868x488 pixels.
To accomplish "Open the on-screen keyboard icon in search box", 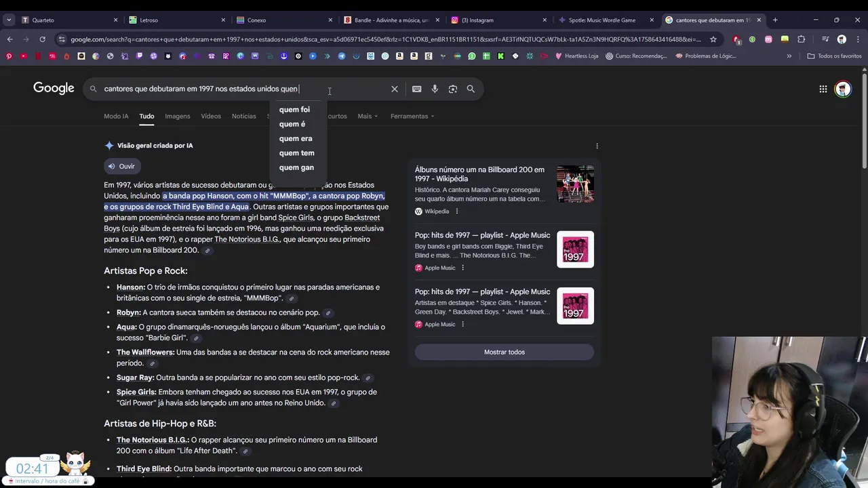I will click(416, 89).
